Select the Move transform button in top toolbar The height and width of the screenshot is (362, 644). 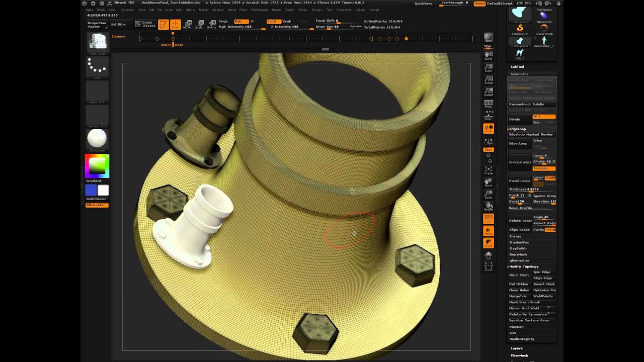[x=187, y=25]
